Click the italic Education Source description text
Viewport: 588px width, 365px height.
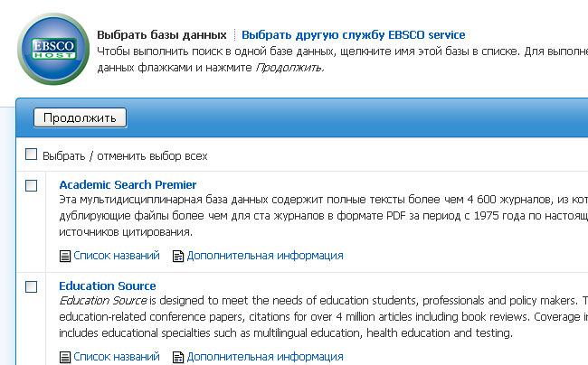coord(103,301)
